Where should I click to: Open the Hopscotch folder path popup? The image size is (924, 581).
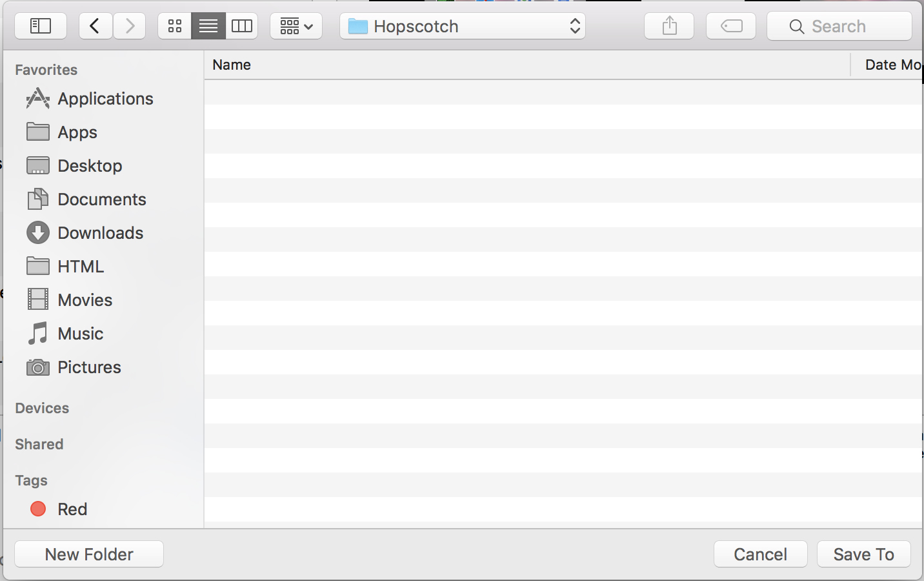[x=463, y=26]
